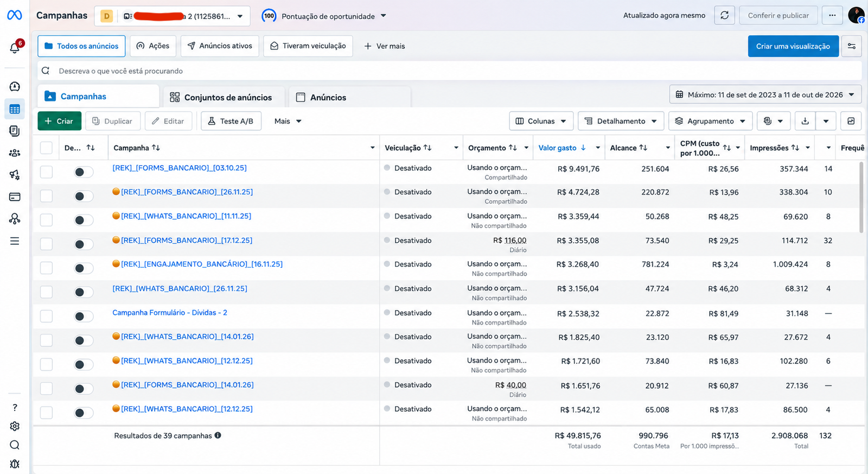This screenshot has width=868, height=474.
Task: Open the all tools hamburger menu
Action: coord(15,241)
